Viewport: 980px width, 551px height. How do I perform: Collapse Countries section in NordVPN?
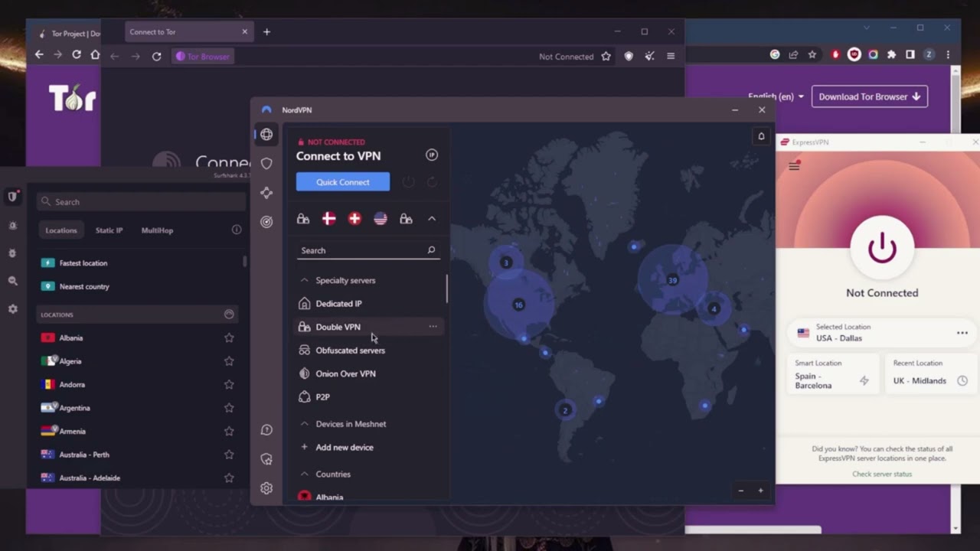pos(304,474)
